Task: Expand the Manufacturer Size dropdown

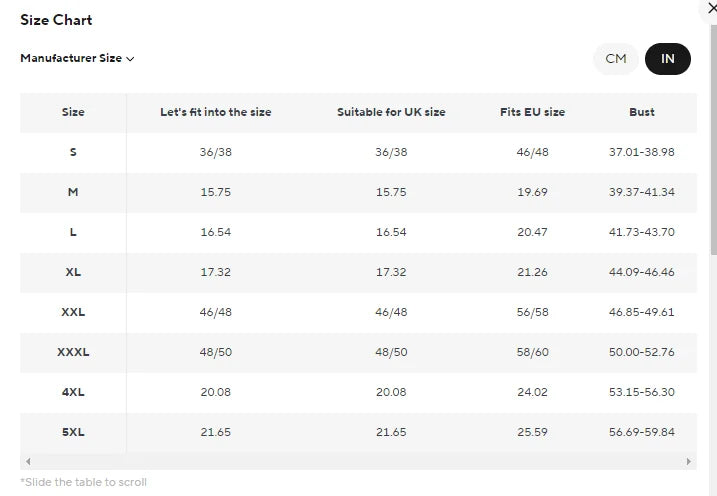Action: [77, 58]
